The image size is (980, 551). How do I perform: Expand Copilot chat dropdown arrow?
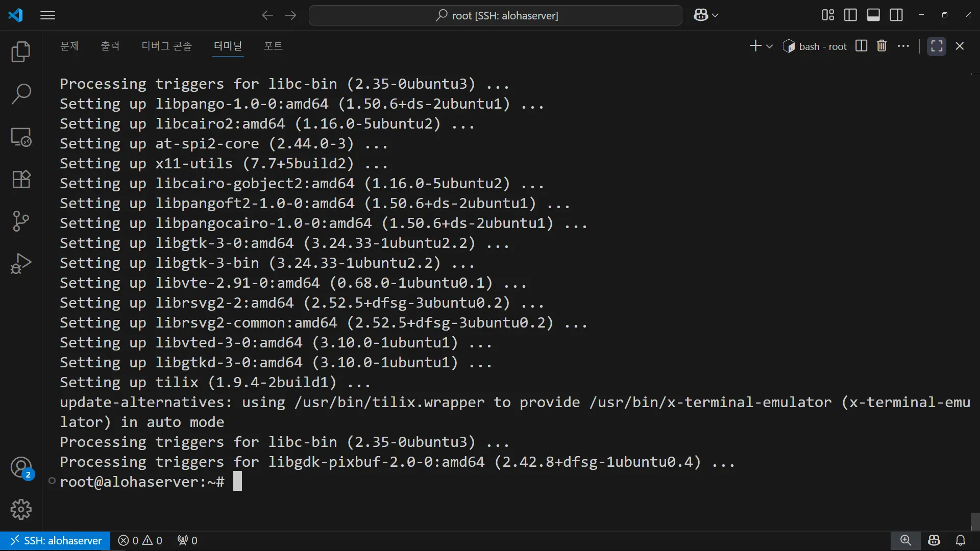point(716,15)
